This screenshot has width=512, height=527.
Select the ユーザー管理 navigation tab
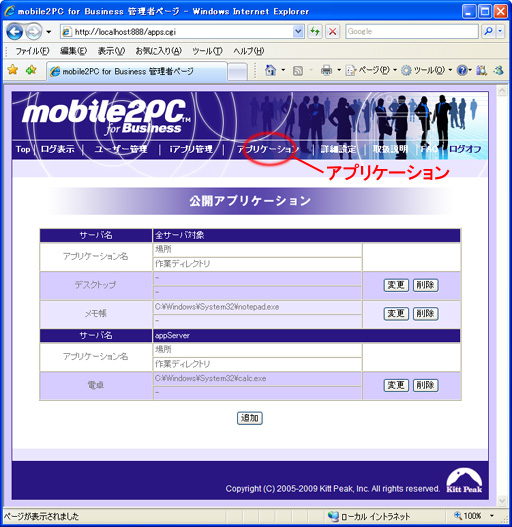click(121, 149)
